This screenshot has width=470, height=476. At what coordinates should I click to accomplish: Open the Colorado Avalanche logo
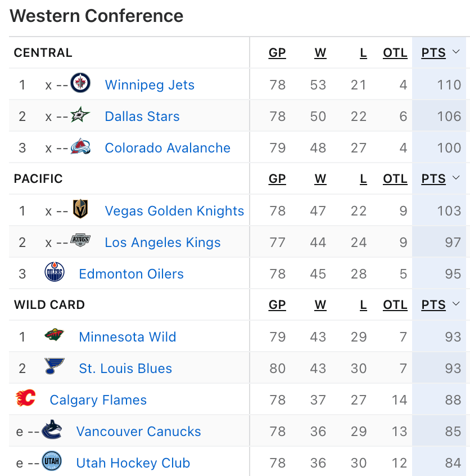point(80,146)
